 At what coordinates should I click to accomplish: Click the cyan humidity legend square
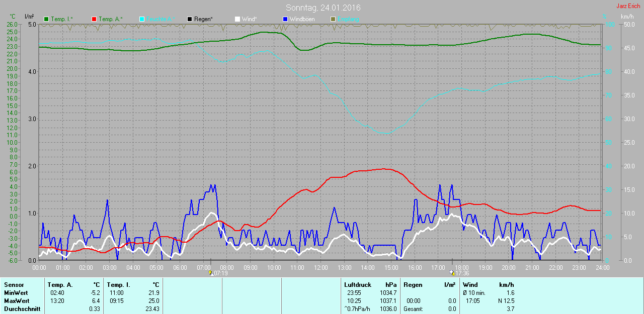tap(142, 19)
